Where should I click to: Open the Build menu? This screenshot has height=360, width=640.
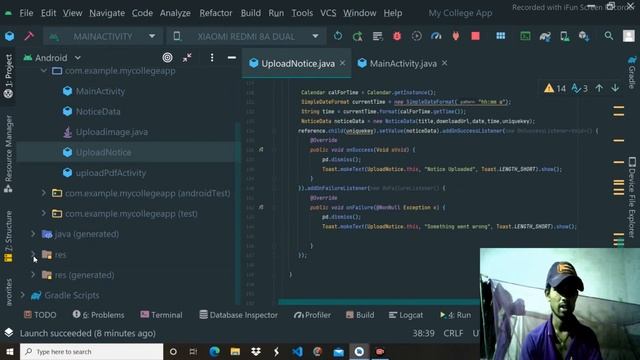(x=251, y=13)
